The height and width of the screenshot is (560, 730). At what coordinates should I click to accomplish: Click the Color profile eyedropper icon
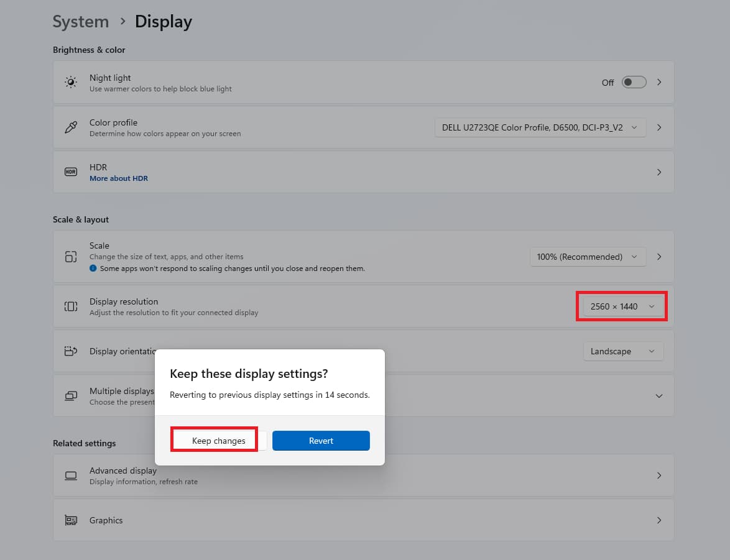pyautogui.click(x=71, y=127)
